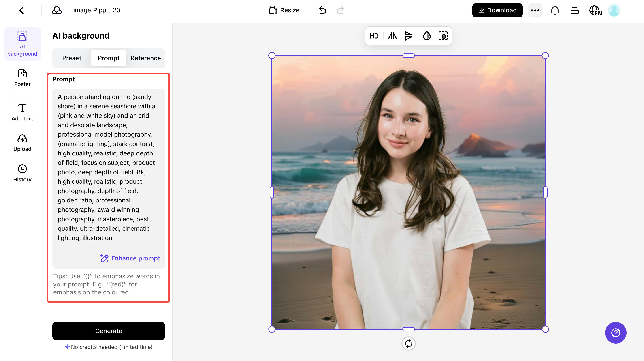Viewport: 644px width, 361px height.
Task: Switch to the Reference tab
Action: click(x=145, y=58)
